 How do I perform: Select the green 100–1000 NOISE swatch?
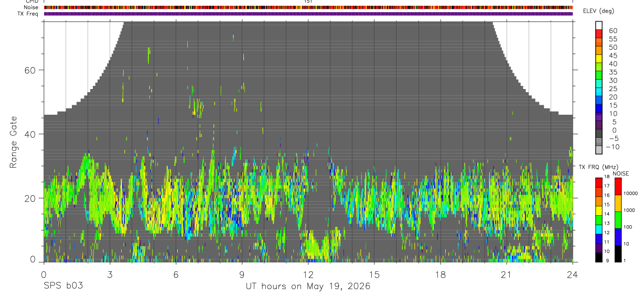618,220
